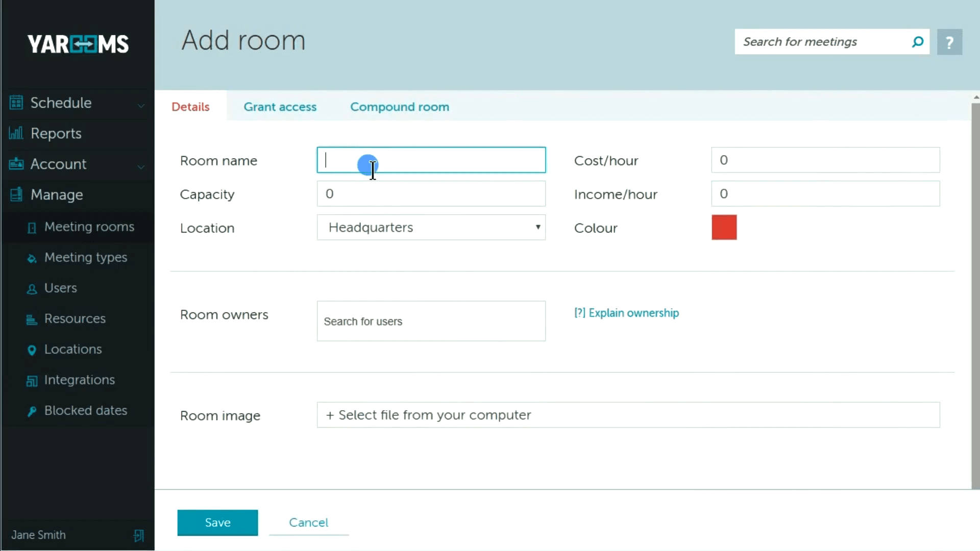Open the help question mark icon
This screenshot has width=980, height=551.
(x=950, y=42)
